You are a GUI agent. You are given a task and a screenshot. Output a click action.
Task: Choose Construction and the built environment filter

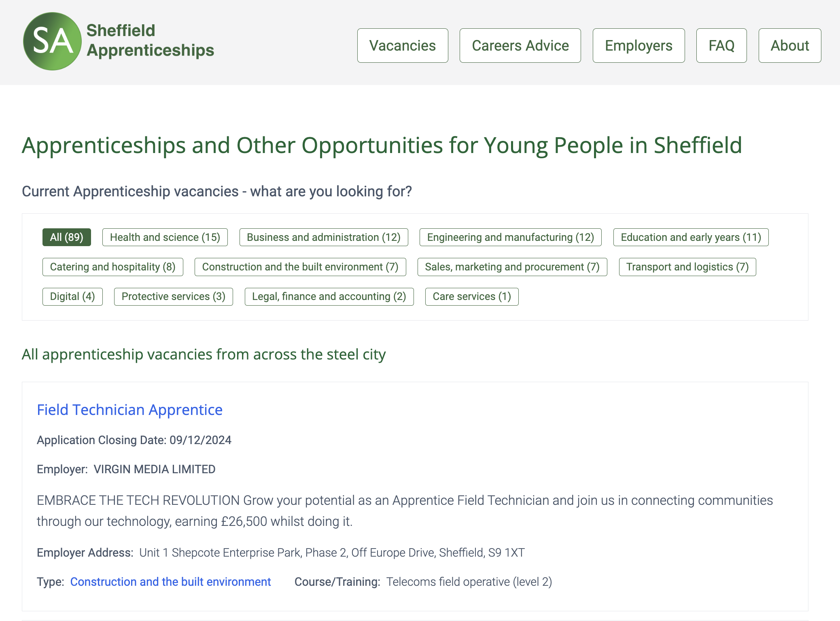pyautogui.click(x=300, y=267)
